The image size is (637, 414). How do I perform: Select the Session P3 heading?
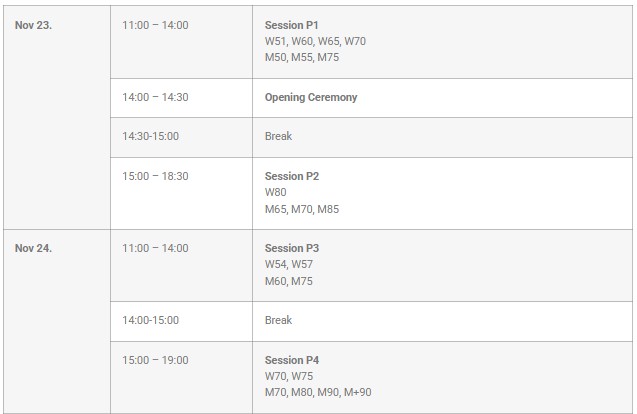tap(292, 249)
